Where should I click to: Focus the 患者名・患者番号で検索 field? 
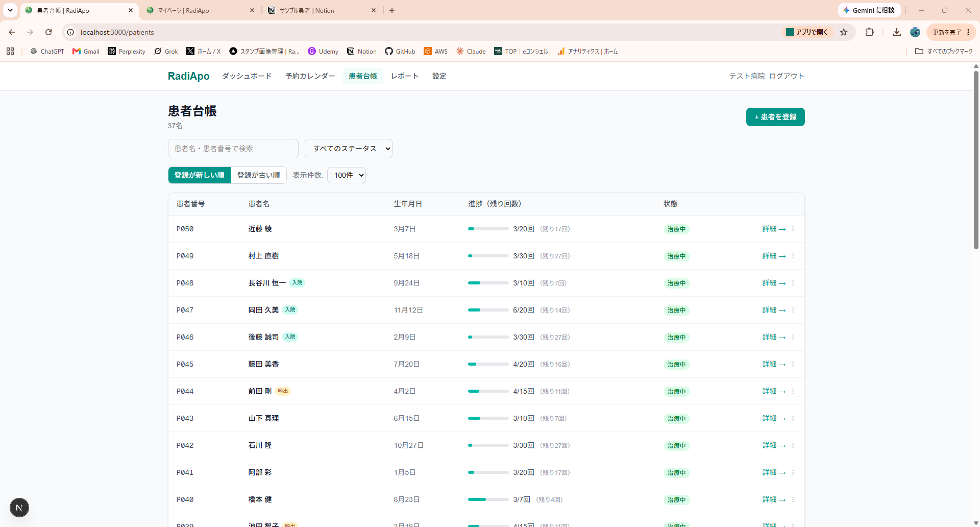[x=233, y=149]
